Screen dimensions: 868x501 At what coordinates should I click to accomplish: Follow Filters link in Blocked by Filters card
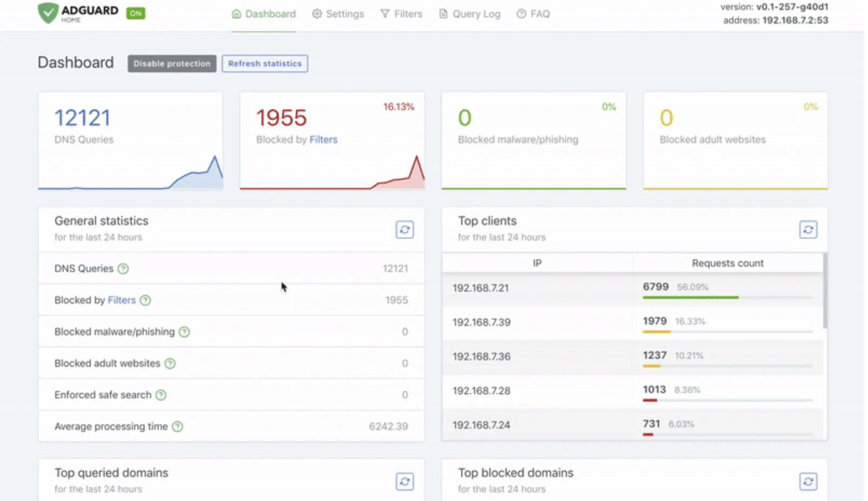pos(324,140)
